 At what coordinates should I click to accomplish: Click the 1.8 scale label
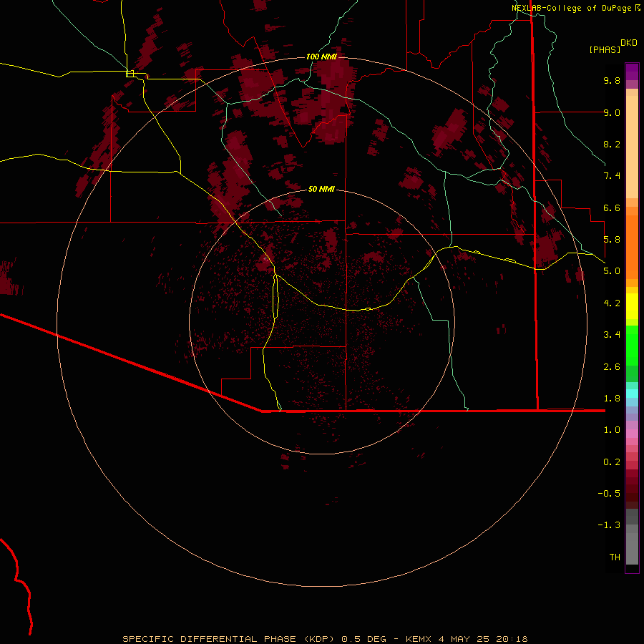click(612, 399)
